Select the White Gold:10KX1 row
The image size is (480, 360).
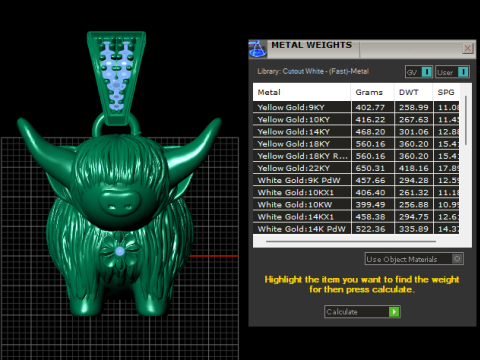click(356, 192)
